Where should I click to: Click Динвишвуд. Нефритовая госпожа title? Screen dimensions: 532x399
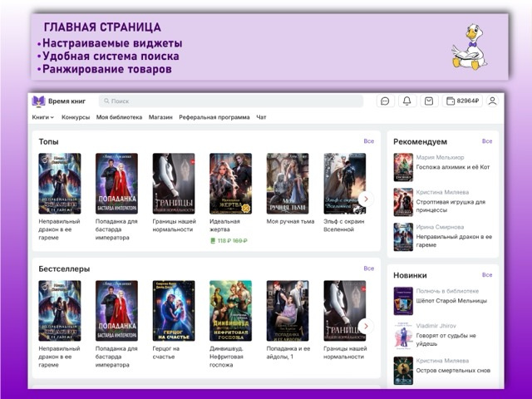(226, 357)
